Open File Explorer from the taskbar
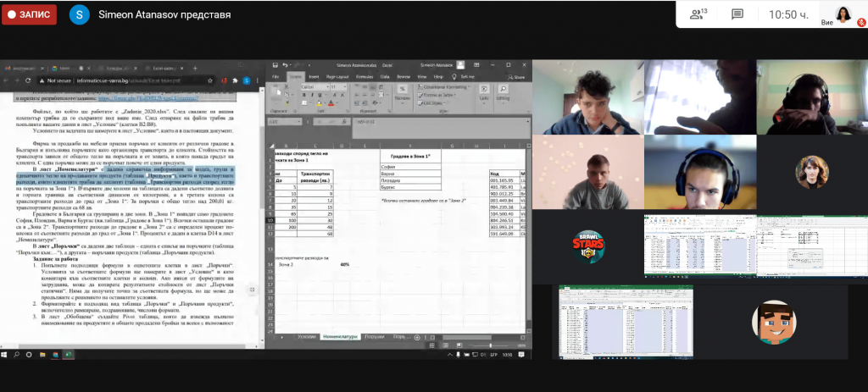 (42, 355)
